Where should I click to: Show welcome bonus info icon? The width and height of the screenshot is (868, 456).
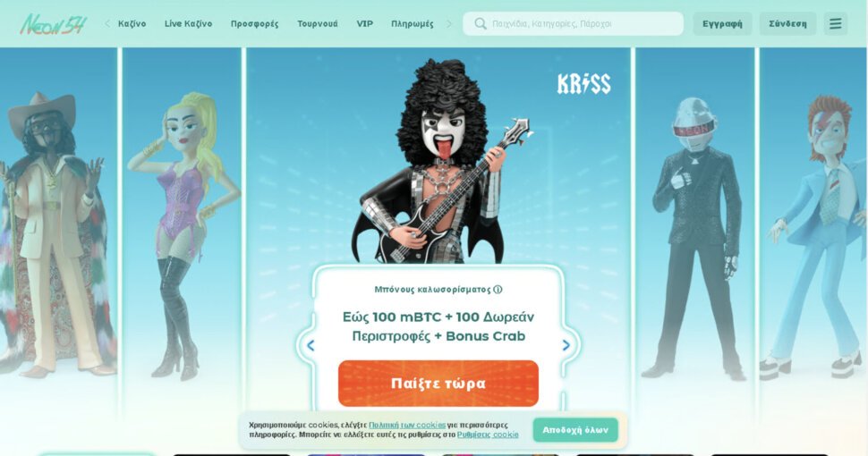(498, 290)
